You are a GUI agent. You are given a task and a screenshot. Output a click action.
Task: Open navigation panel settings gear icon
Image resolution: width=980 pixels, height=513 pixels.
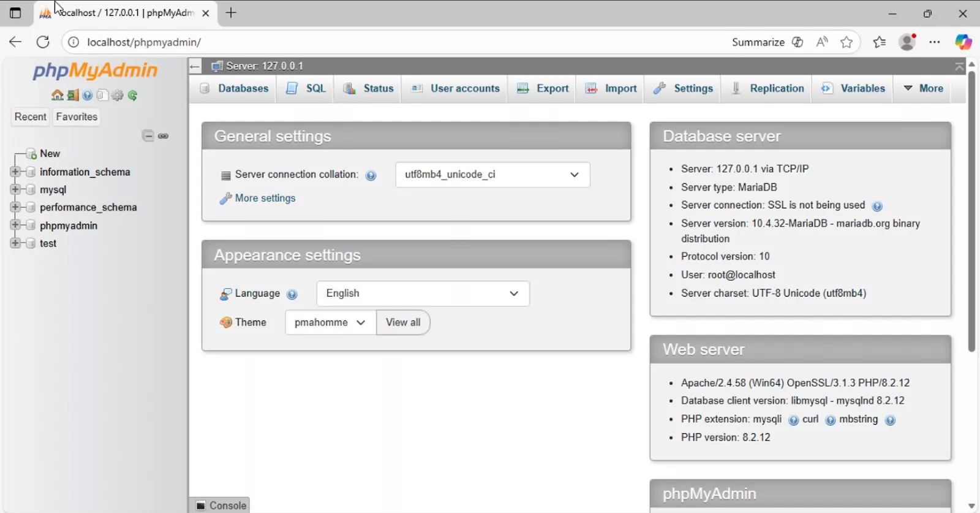coord(118,95)
